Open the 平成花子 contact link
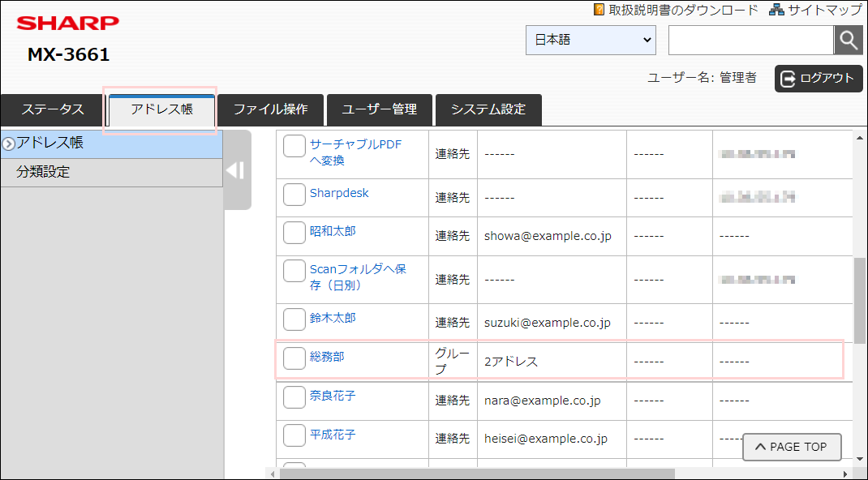The width and height of the screenshot is (868, 480). 333,435
